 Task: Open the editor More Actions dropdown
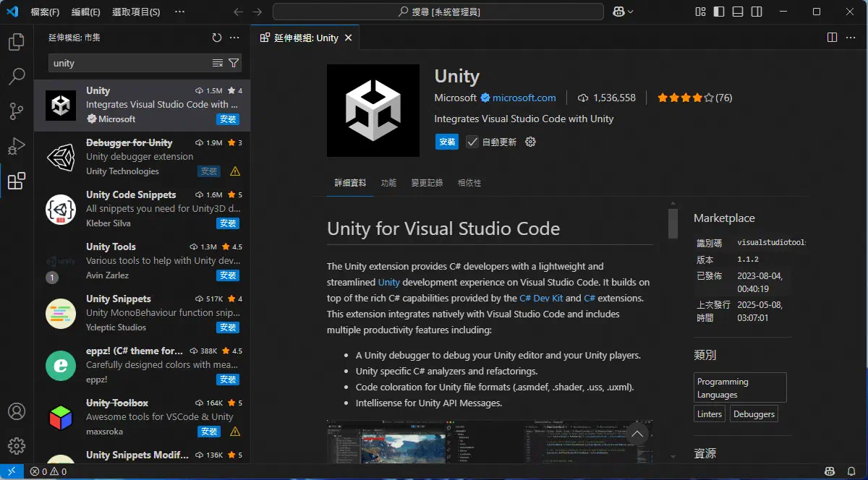point(851,38)
